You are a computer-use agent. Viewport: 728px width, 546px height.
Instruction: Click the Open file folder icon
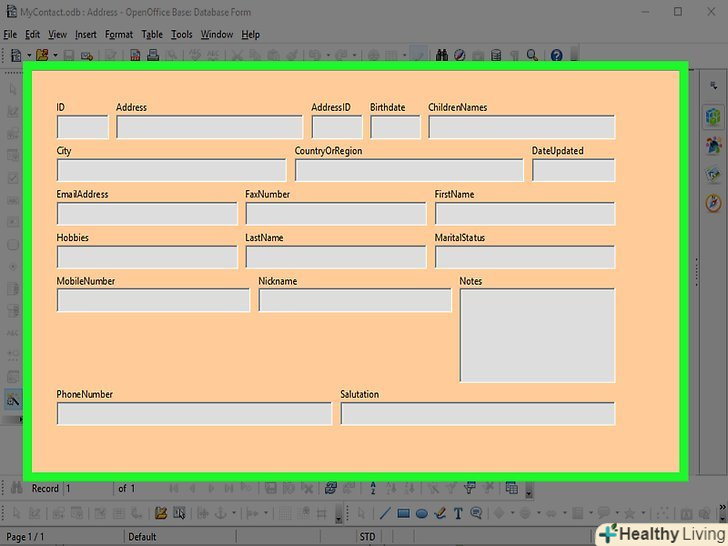42,55
